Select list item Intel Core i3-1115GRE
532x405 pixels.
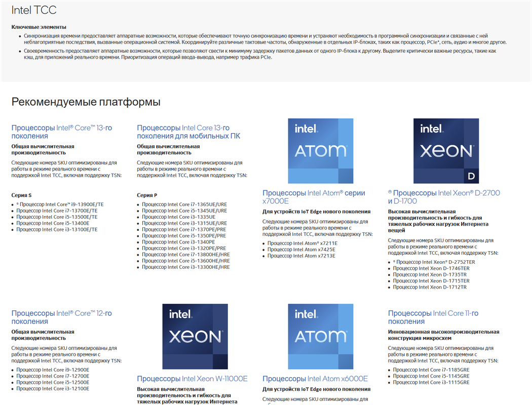pos(431,382)
